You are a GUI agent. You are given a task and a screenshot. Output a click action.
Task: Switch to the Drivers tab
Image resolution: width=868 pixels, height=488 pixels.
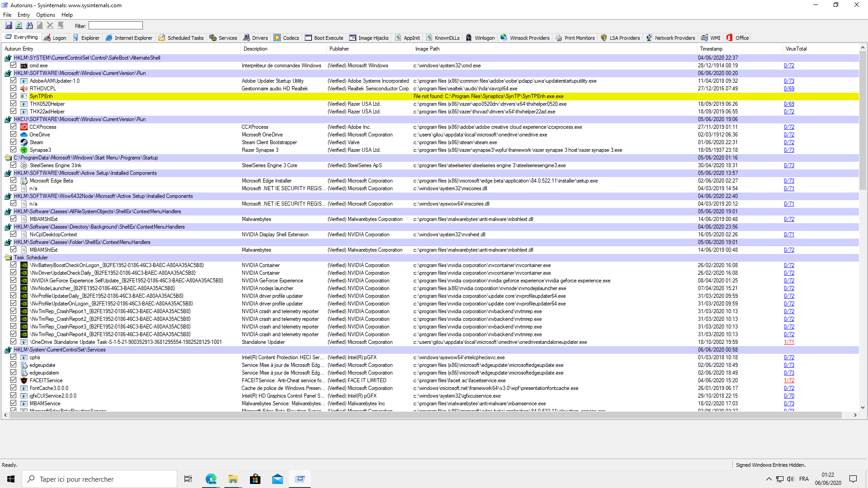[255, 38]
